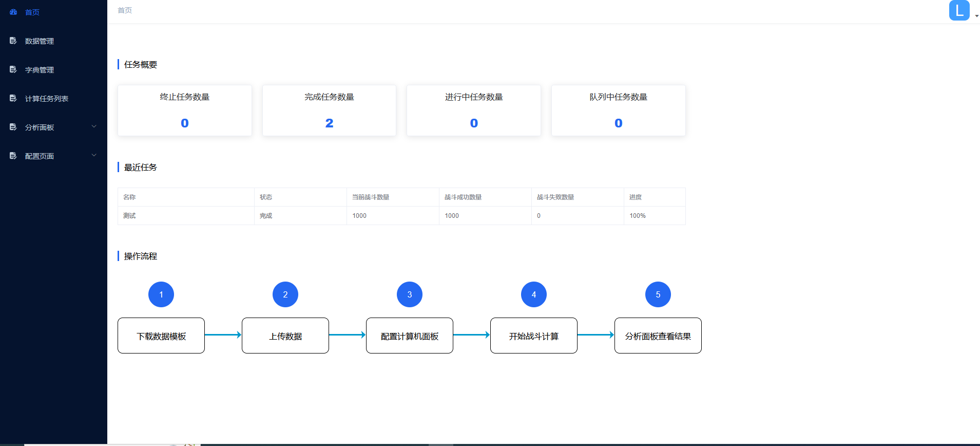Screen dimensions: 980x446
Task: Click the 计算任务列表 sidebar icon
Action: pos(13,98)
